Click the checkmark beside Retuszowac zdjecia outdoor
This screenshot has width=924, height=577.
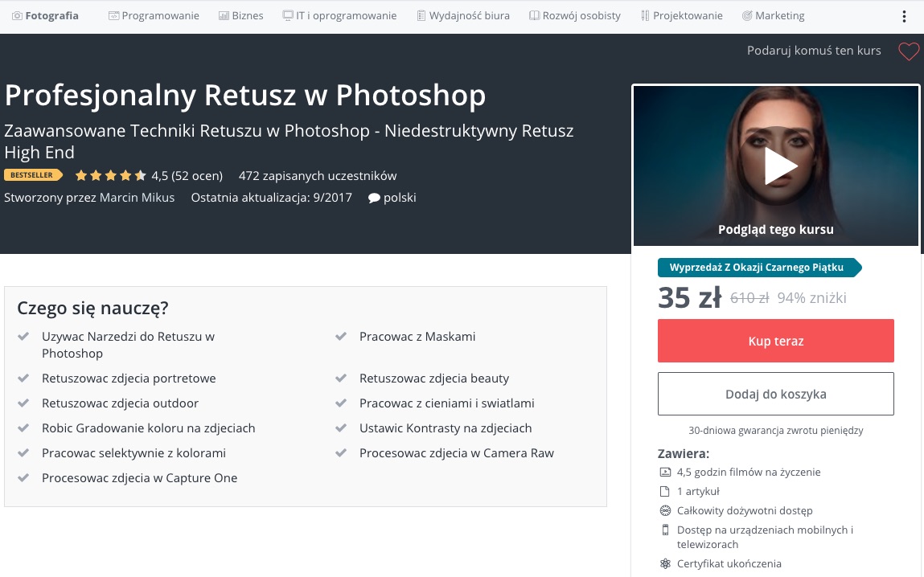coord(23,403)
